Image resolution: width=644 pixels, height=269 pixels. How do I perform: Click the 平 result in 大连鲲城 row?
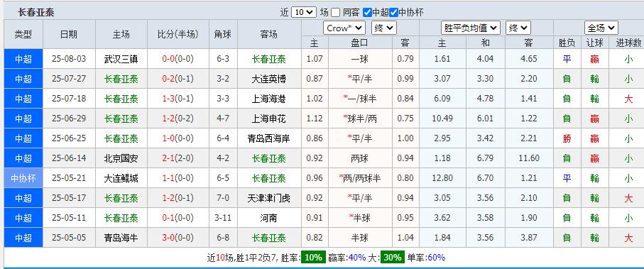coord(567,178)
